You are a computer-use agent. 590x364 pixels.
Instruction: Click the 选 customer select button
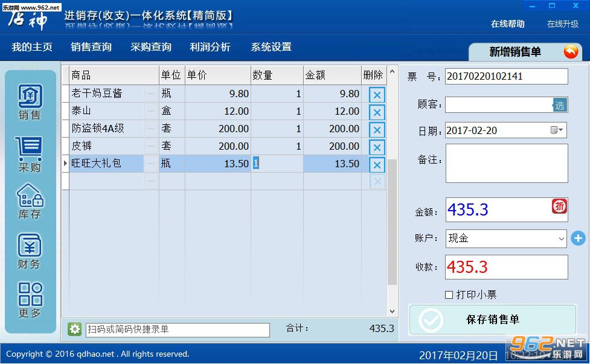tap(560, 105)
